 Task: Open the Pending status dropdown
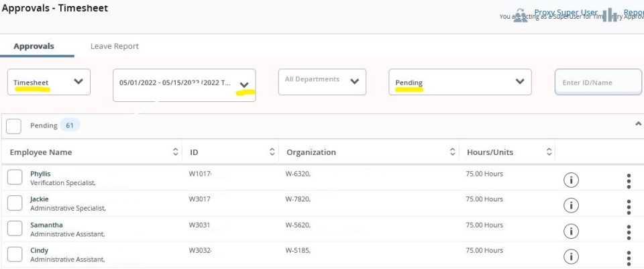point(460,82)
